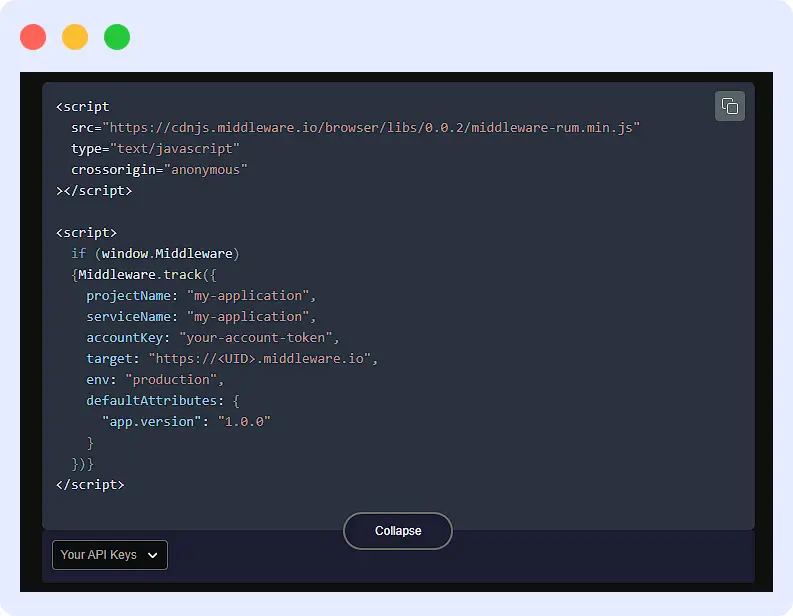Click the defaultAttributes key
Image resolution: width=793 pixels, height=616 pixels.
[x=151, y=401]
